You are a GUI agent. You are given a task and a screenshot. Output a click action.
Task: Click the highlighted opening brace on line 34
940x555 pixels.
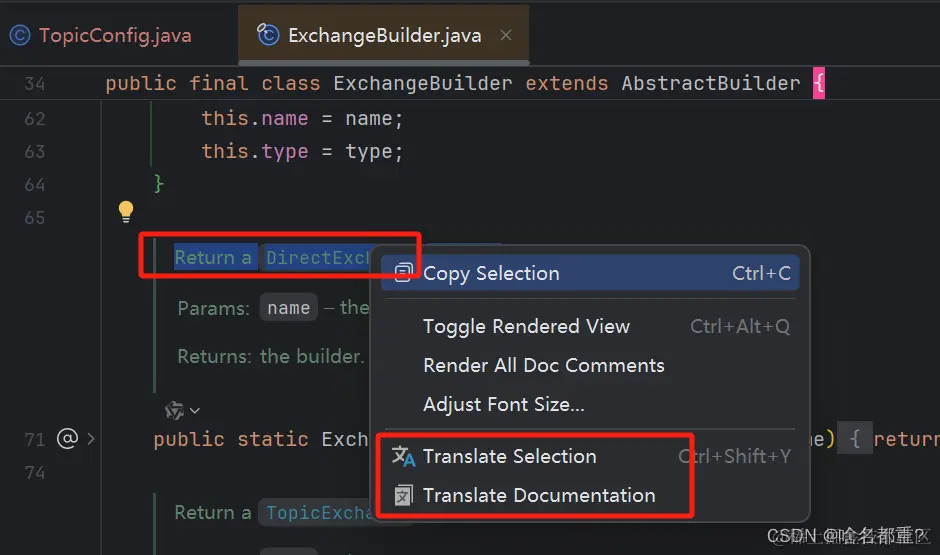coord(819,83)
